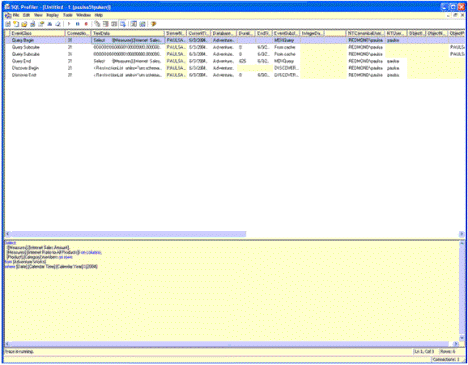Stop the trace with the red icon
This screenshot has width=468, height=365.
pyautogui.click(x=86, y=24)
